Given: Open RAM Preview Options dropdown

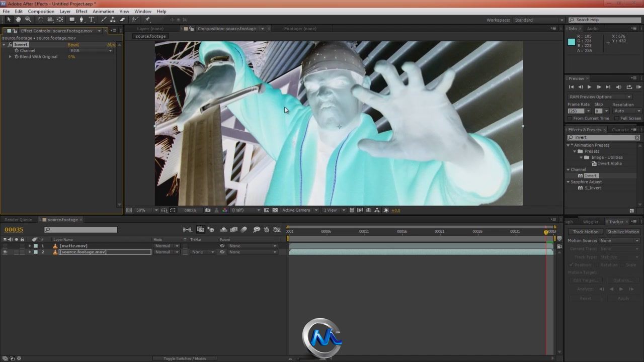Looking at the screenshot, I should (x=599, y=97).
